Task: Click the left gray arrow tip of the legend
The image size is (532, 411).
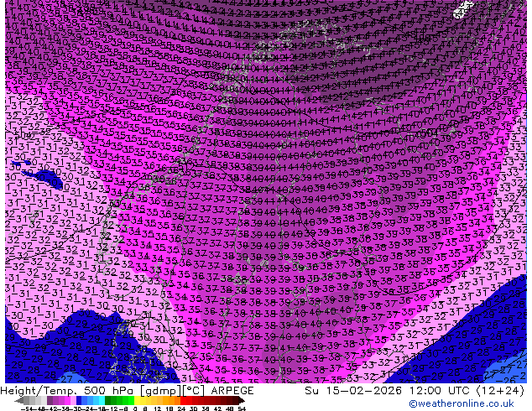Action: [x=19, y=400]
